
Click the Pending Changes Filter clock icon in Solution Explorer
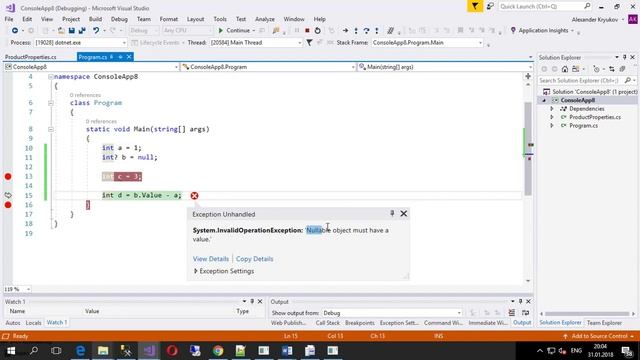click(596, 69)
